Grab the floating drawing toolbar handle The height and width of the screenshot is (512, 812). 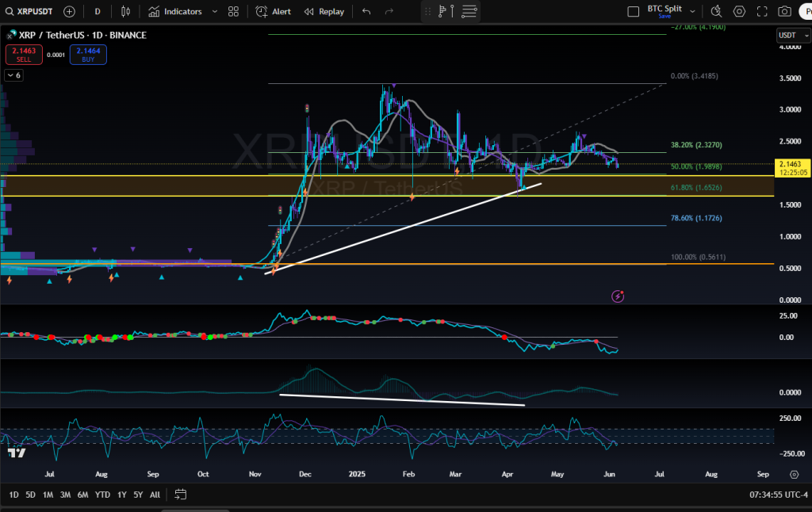coord(427,11)
